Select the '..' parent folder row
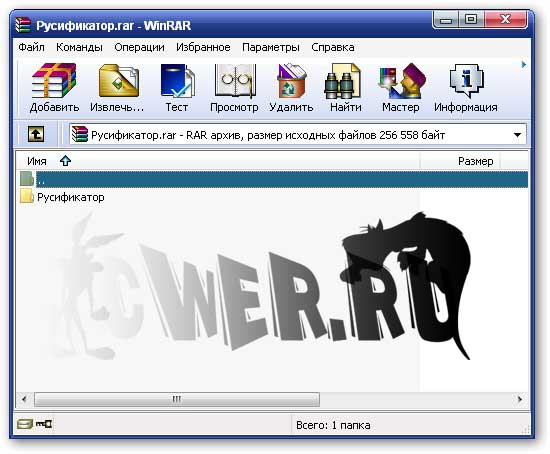Image resolution: width=550 pixels, height=454 pixels. 274,180
